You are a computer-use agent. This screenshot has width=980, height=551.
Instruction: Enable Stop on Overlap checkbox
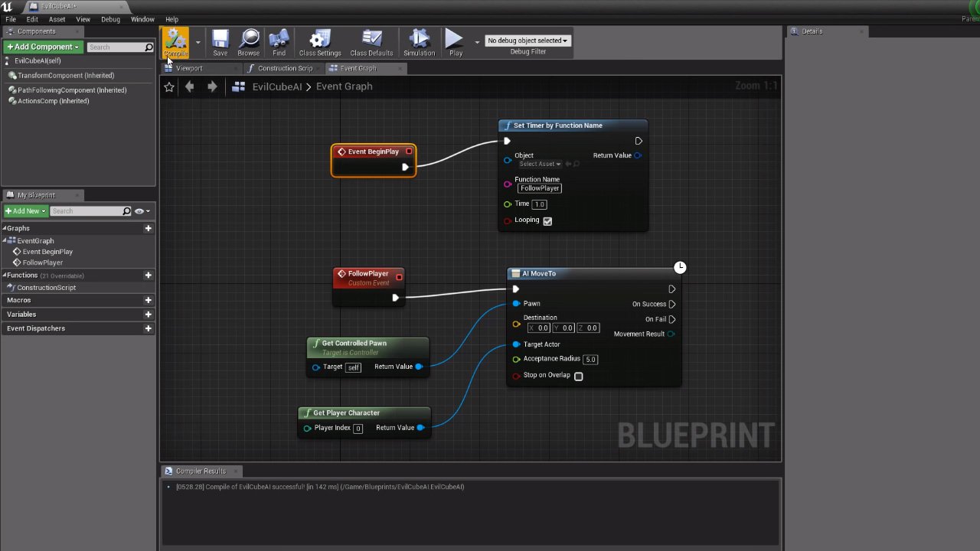[579, 376]
